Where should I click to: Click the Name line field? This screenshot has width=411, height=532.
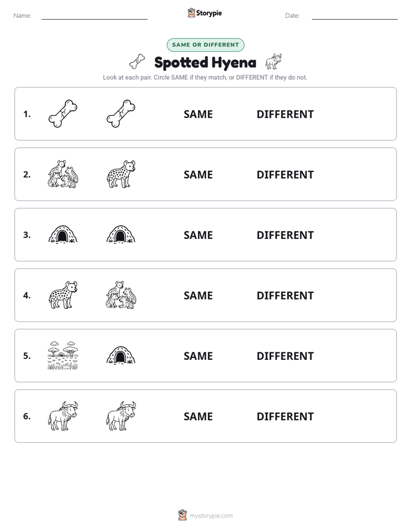[x=94, y=16]
